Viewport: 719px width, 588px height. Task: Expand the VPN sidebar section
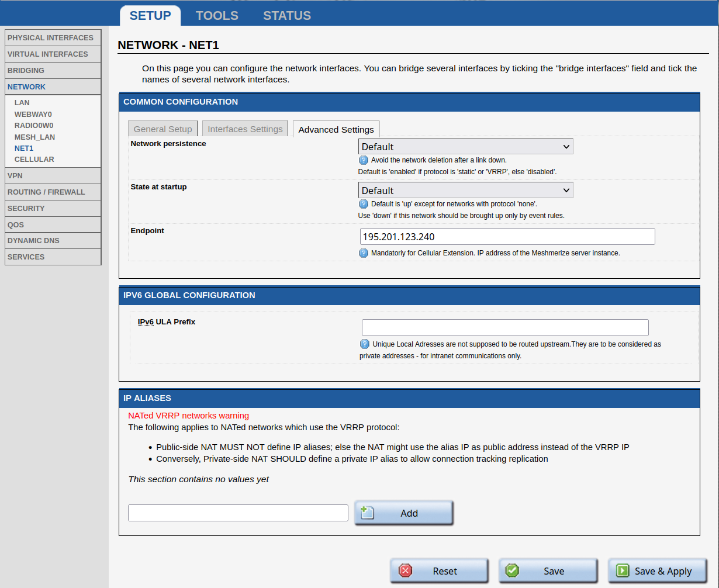point(15,175)
